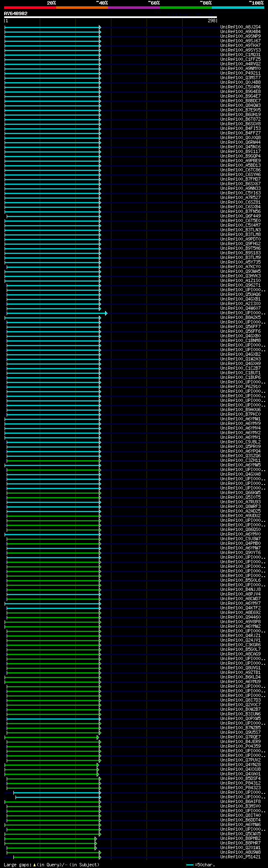Click the UniRef100_Q6F449 label
This screenshot has height=868, width=268.
[x=240, y=216]
